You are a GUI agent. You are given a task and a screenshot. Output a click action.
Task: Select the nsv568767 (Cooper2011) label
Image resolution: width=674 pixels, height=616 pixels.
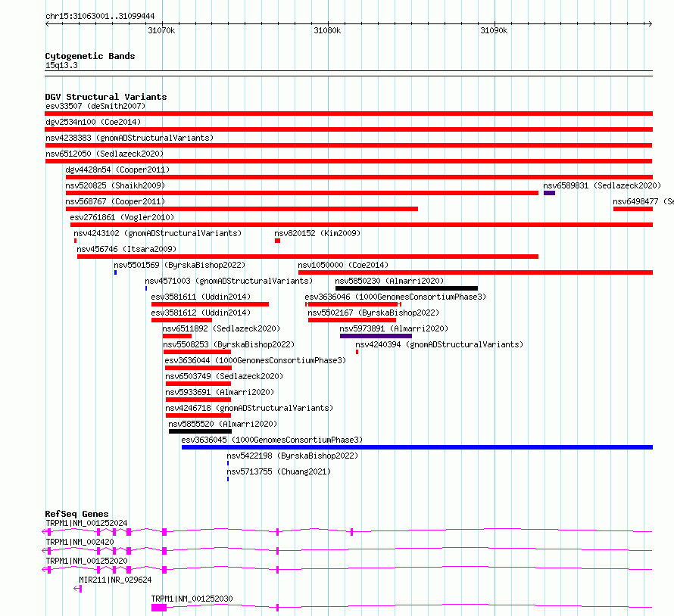pyautogui.click(x=115, y=201)
